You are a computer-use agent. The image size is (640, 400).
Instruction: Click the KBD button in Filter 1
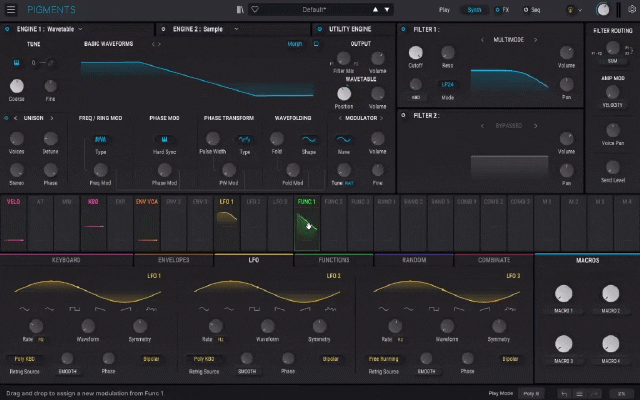(416, 98)
